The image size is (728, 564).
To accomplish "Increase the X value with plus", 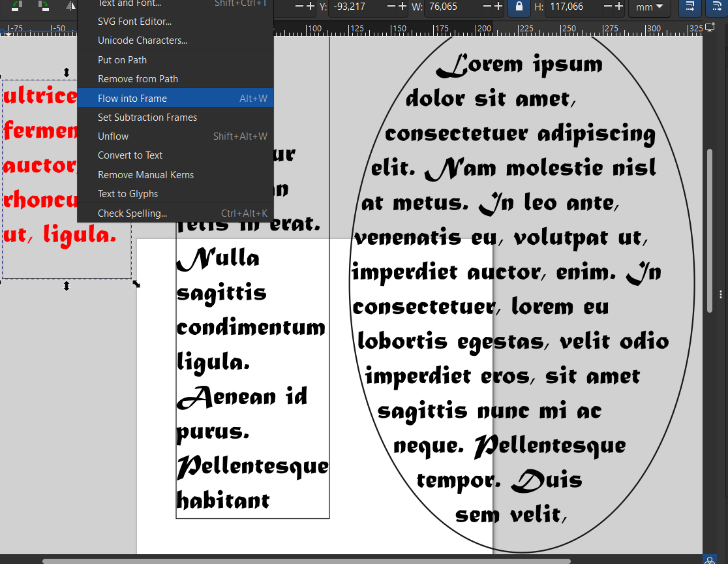I will coord(311,7).
